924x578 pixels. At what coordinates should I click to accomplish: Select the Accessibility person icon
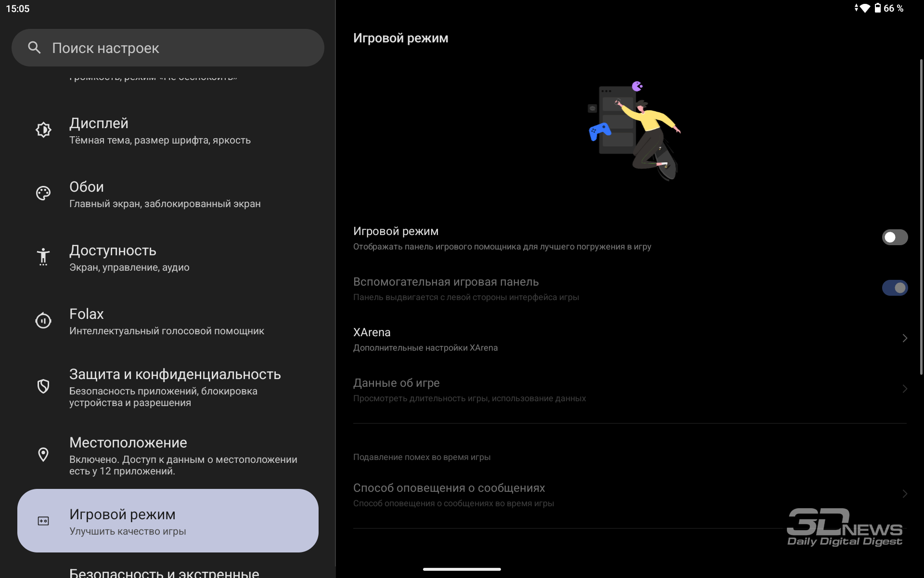(x=43, y=257)
